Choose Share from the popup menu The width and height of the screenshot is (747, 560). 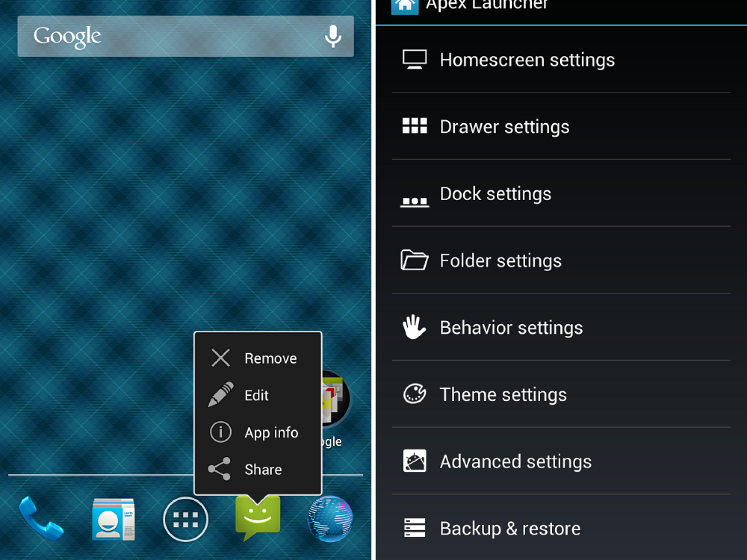[x=258, y=469]
